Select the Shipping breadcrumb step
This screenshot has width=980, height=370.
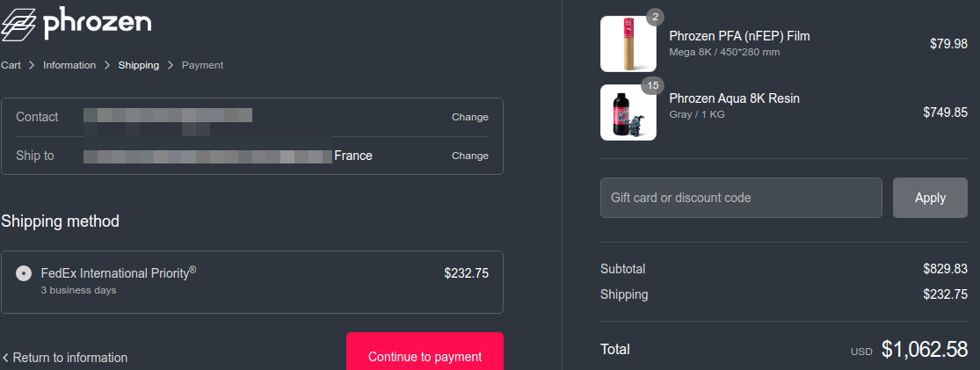[139, 65]
